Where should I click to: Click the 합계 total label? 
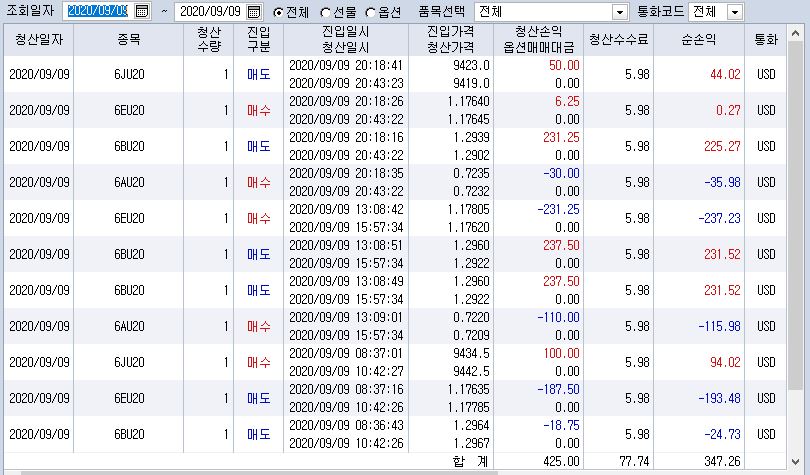click(x=470, y=461)
